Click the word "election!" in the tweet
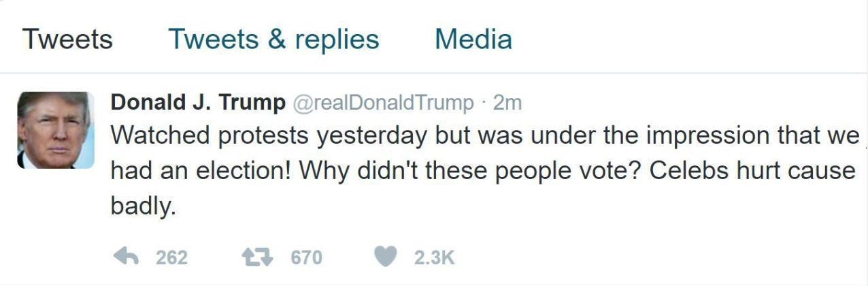The width and height of the screenshot is (868, 286). [245, 171]
